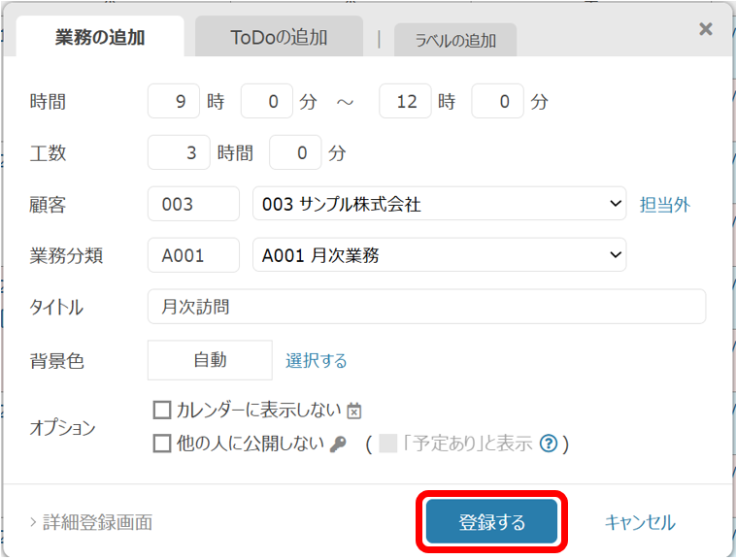The image size is (736, 560).
Task: Close the dialog with the X icon
Action: [x=706, y=29]
